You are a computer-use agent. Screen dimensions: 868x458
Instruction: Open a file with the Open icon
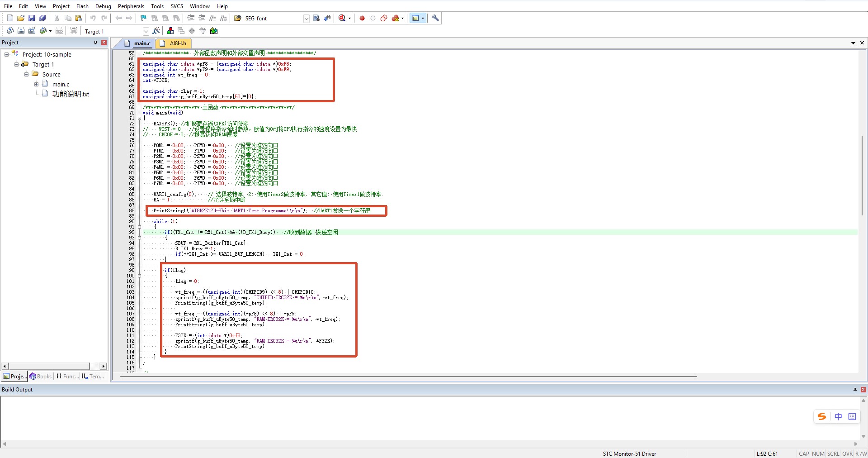21,18
